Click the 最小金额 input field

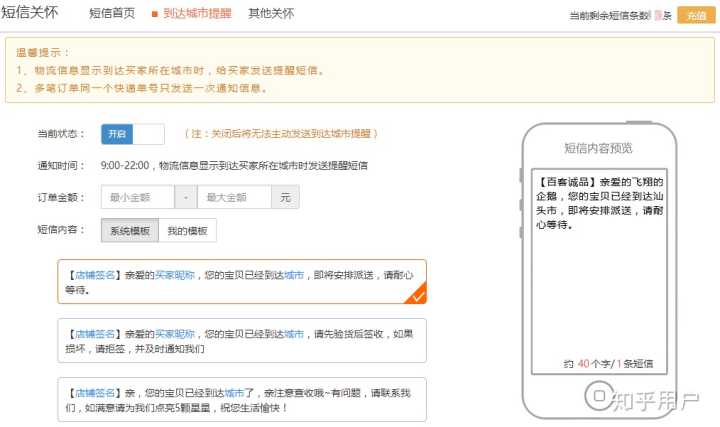coord(138,197)
